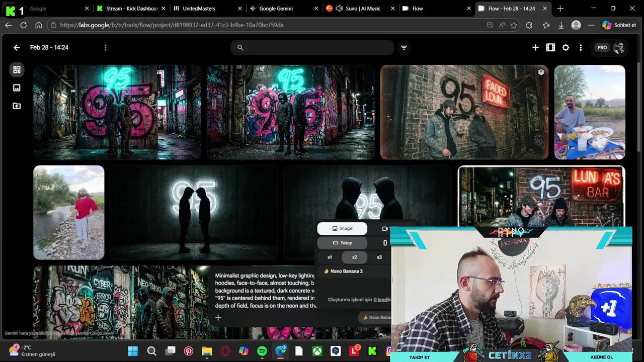Open the Faded Loun brick wall image
The width and height of the screenshot is (644, 362).
(x=464, y=112)
